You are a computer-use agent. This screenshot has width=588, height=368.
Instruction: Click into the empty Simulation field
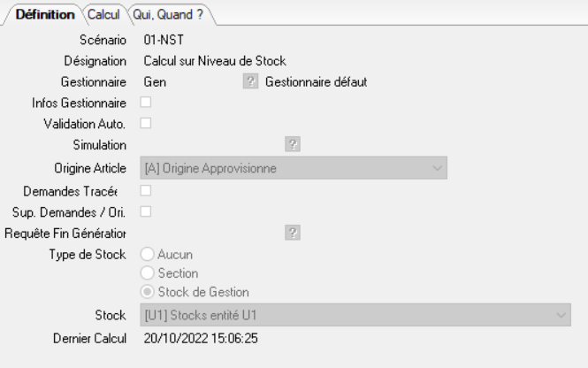(212, 145)
